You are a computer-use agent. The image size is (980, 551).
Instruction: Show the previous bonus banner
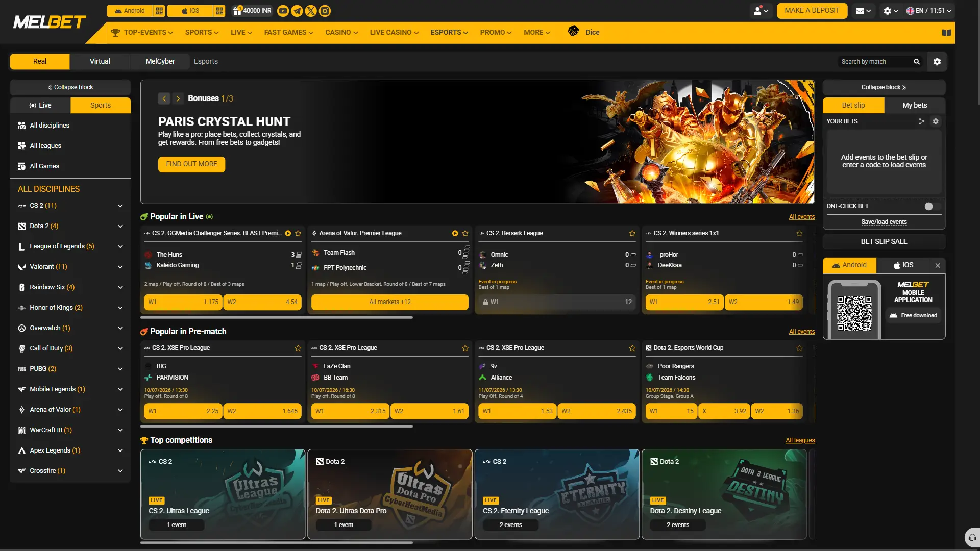tap(164, 98)
